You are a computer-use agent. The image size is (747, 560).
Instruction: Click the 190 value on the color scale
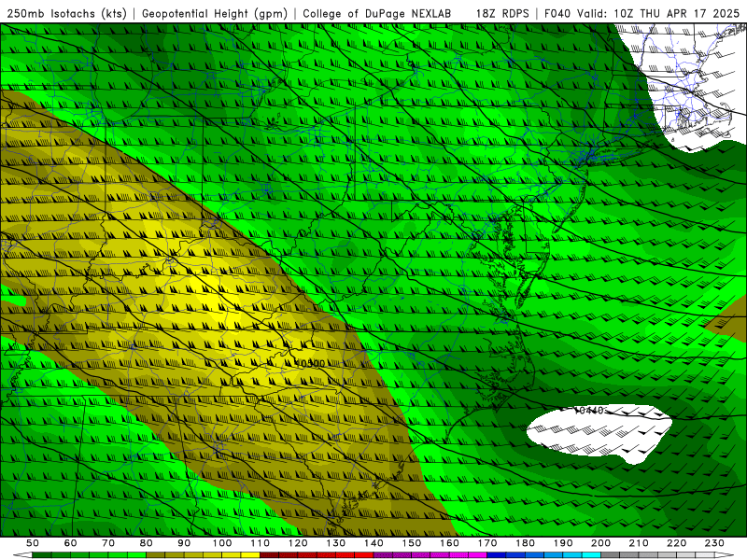coord(563,543)
